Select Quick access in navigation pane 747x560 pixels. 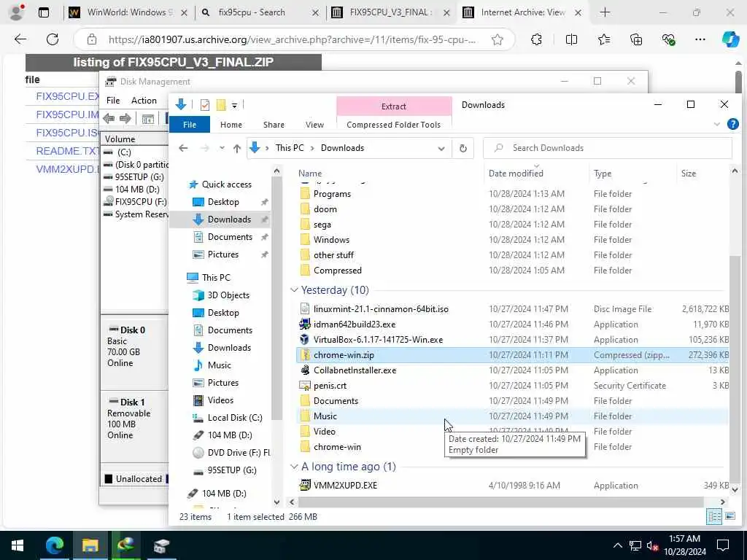tap(227, 184)
